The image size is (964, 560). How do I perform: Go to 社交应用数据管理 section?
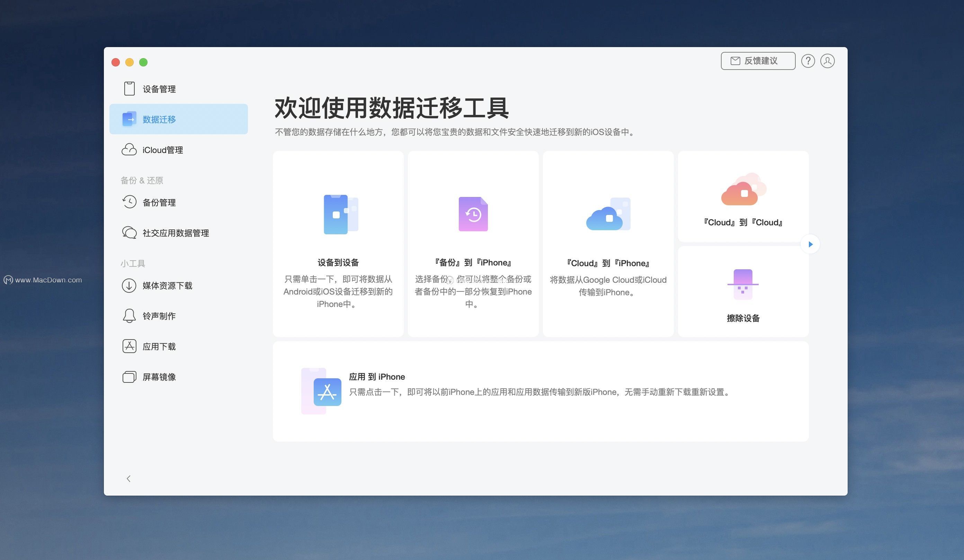pyautogui.click(x=179, y=233)
